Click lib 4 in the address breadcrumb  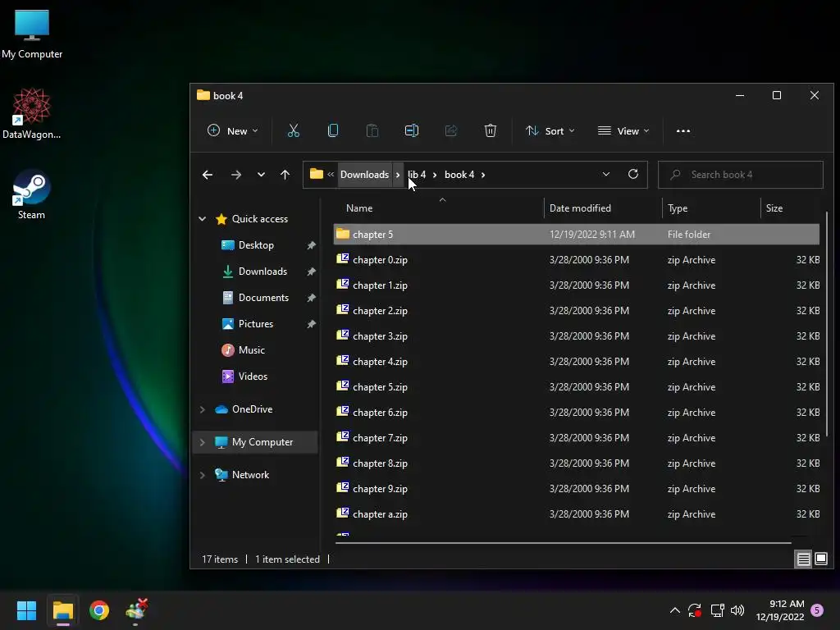pyautogui.click(x=417, y=175)
